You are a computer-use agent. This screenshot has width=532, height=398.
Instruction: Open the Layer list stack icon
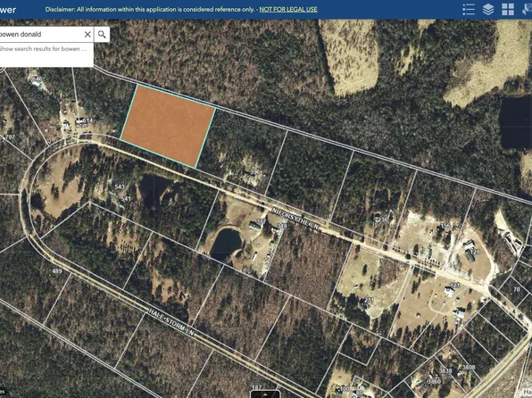pyautogui.click(x=488, y=10)
